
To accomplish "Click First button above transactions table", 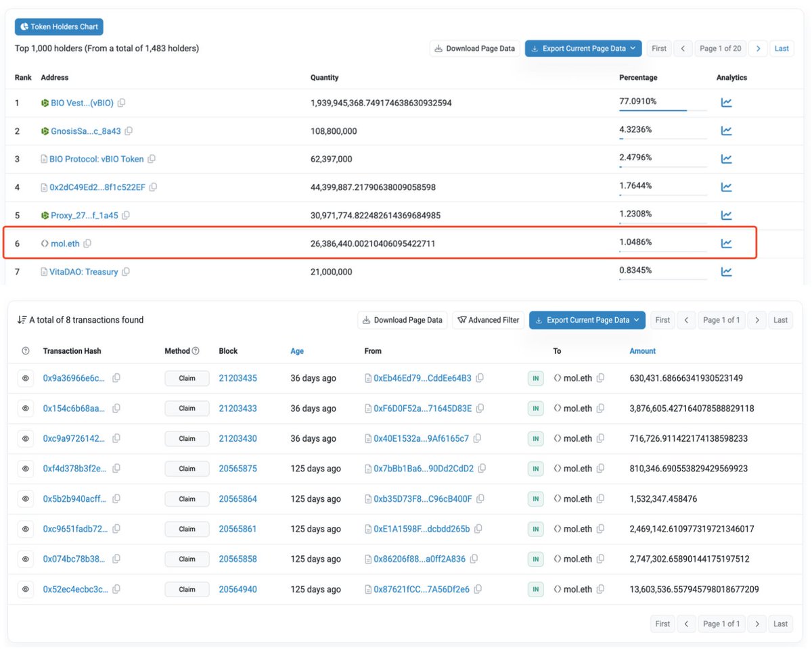I will coord(662,320).
